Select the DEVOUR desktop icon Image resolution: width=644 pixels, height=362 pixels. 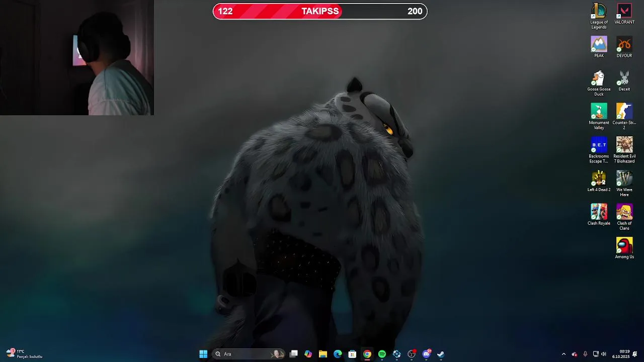(624, 47)
